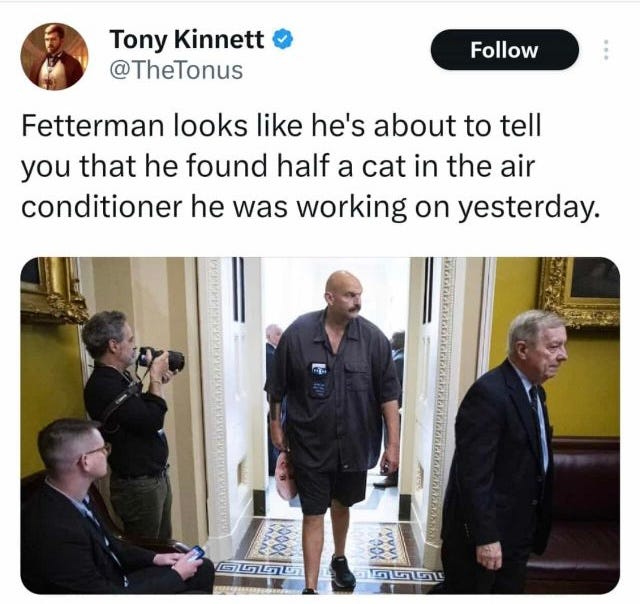Screen dimensions: 640x604
Task: Click the gray-haired man in suit in photo
Action: [x=508, y=451]
